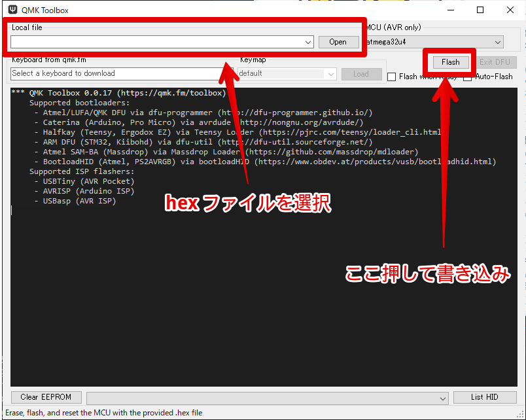Enable the Auto-Flash checkbox
Screen dimensions: 526x420
[x=467, y=77]
